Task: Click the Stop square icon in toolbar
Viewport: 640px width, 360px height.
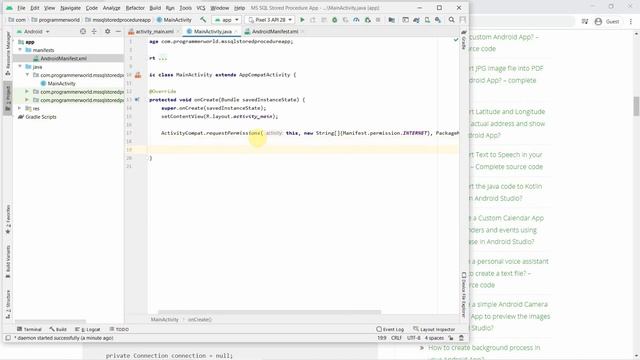Action: [x=378, y=20]
